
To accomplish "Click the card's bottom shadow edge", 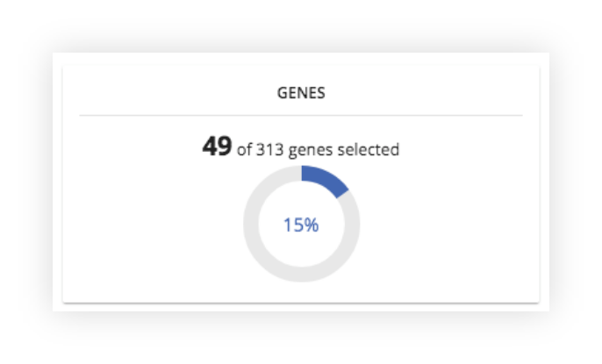I will tap(301, 303).
